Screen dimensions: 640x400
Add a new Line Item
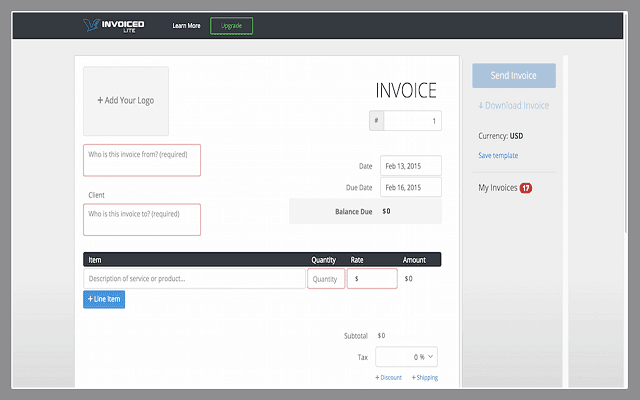pyautogui.click(x=105, y=300)
